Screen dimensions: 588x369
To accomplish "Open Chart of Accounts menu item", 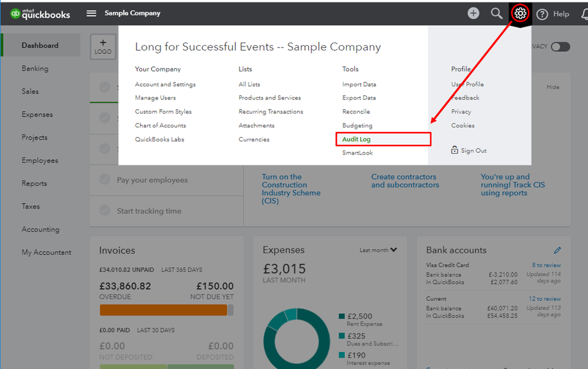I will (x=160, y=125).
